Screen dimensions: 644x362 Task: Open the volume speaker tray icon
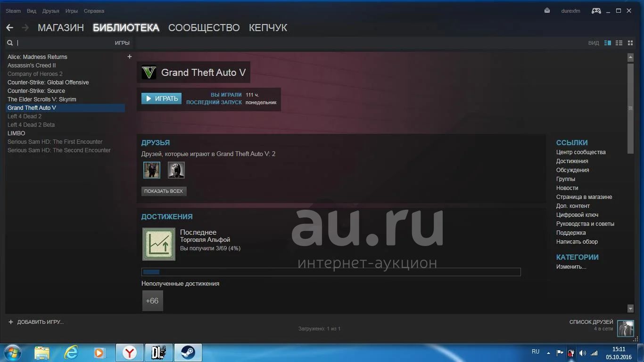[583, 353]
